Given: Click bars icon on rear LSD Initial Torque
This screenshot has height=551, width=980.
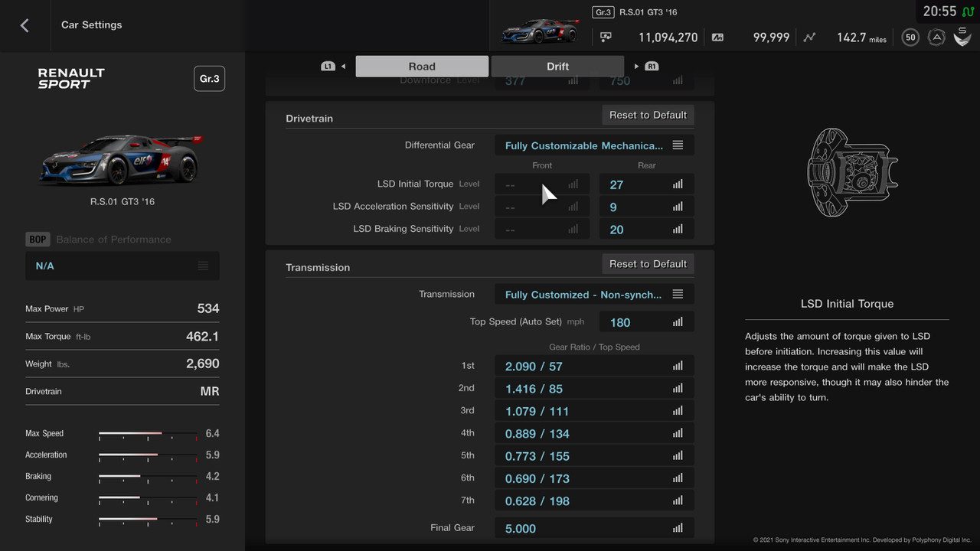Looking at the screenshot, I should (x=678, y=184).
